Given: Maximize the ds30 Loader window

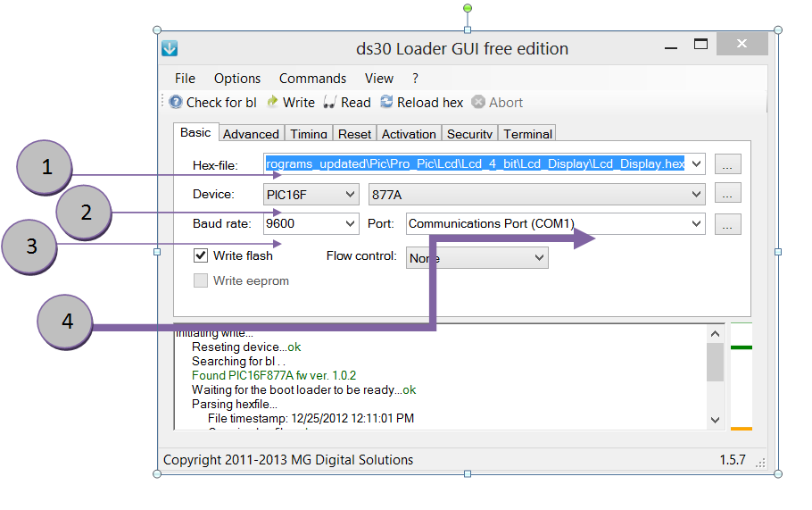Looking at the screenshot, I should [700, 44].
